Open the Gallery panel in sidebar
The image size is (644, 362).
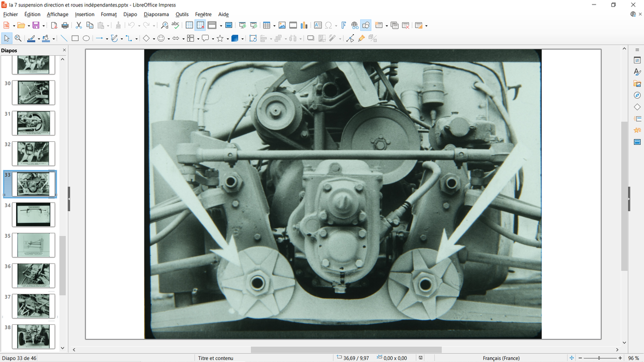click(x=637, y=84)
